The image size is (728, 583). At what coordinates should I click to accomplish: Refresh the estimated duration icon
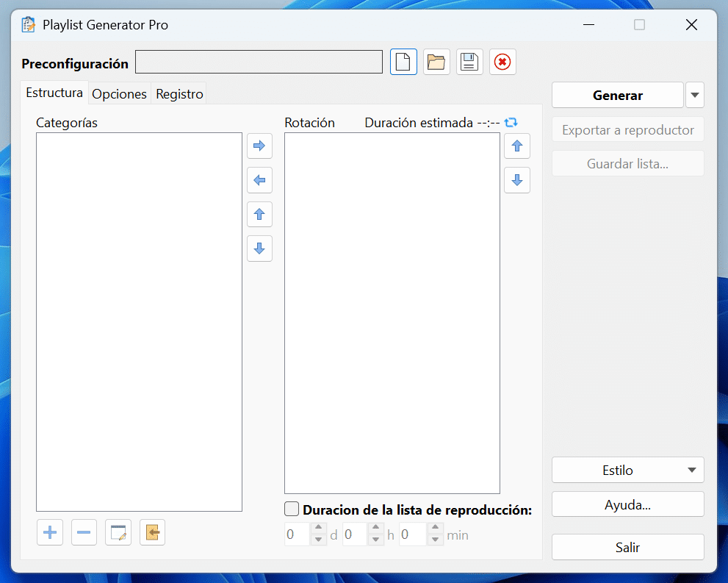[511, 122]
